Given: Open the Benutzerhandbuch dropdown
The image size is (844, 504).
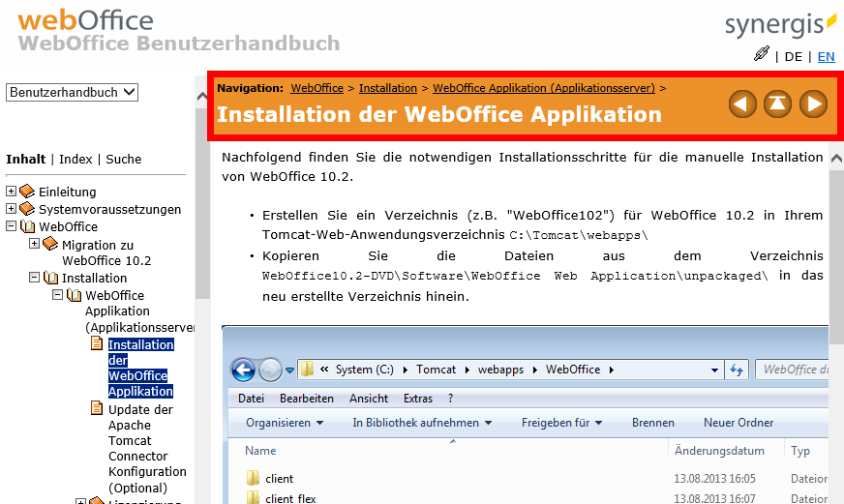Looking at the screenshot, I should [x=73, y=92].
